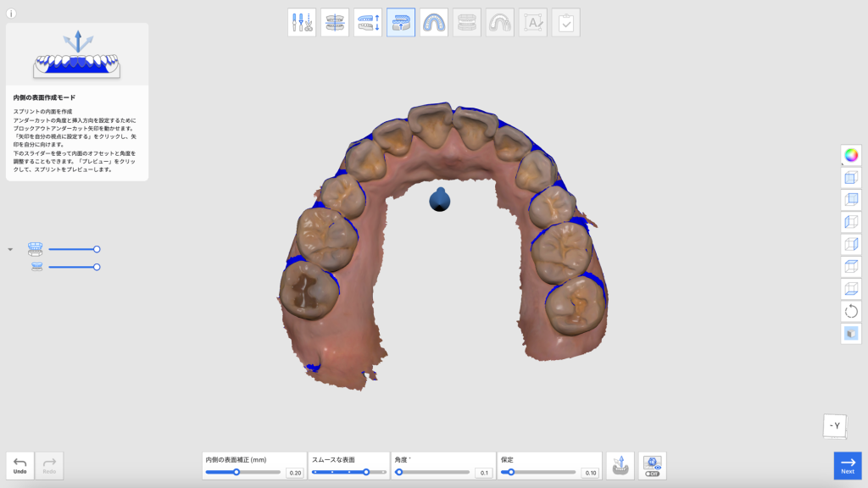
Task: Open the splint outline design tool
Action: tap(433, 22)
